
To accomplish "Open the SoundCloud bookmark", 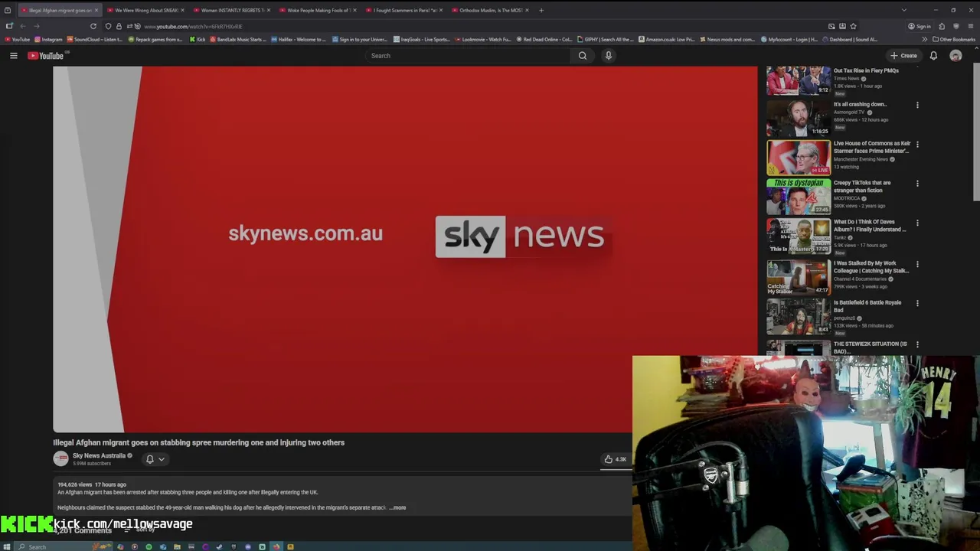I will 94,39.
